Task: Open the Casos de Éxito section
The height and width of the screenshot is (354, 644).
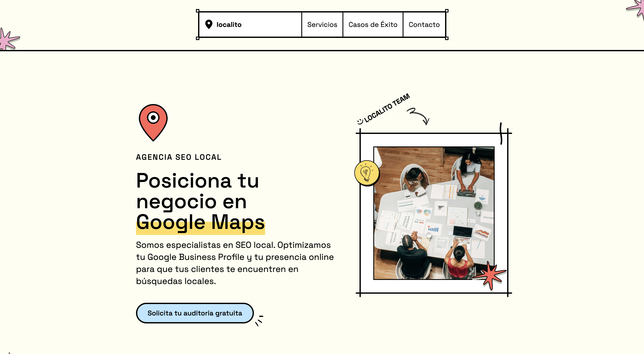Action: point(373,24)
